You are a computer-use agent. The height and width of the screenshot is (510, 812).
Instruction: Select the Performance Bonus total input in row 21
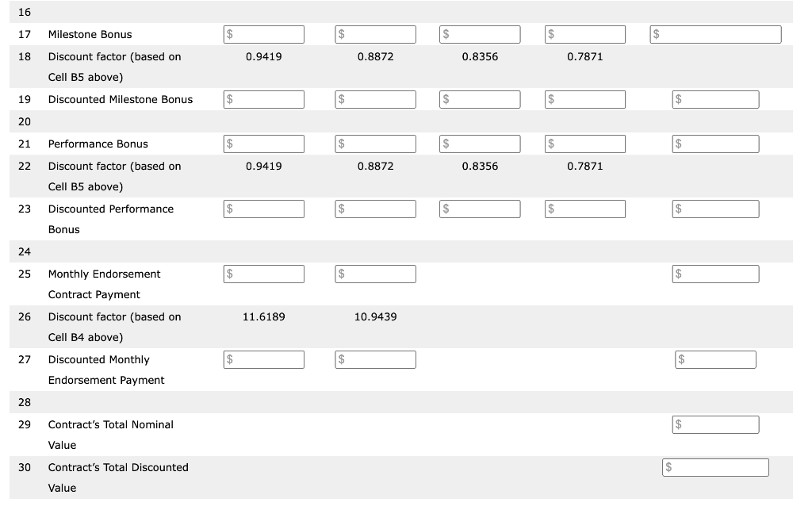(x=715, y=144)
